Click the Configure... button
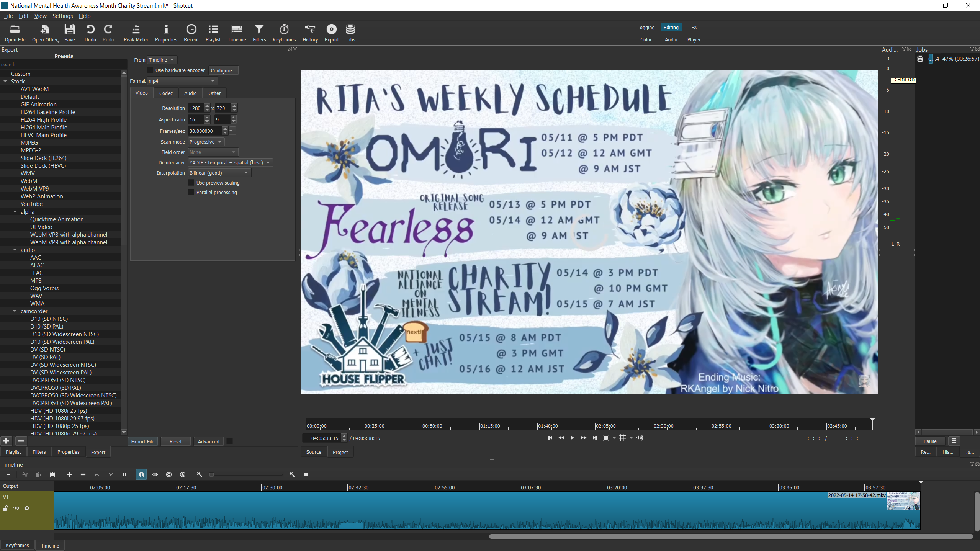The height and width of the screenshot is (551, 980). coord(224,70)
